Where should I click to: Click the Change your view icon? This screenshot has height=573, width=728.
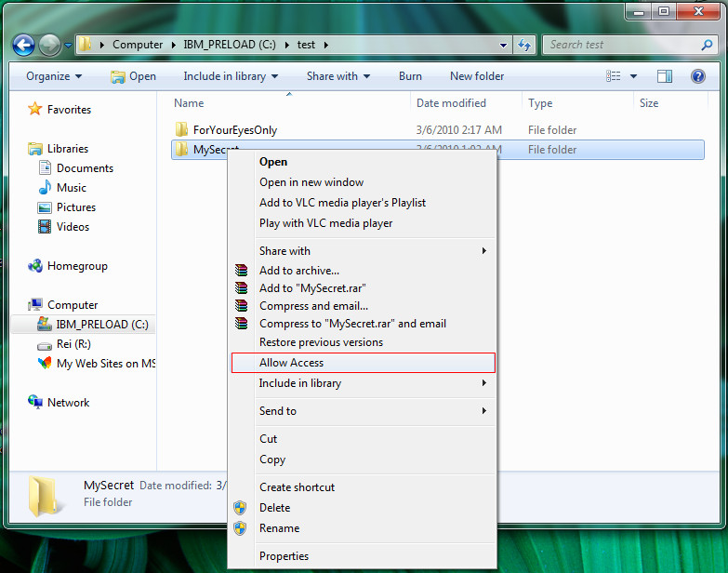pos(614,76)
